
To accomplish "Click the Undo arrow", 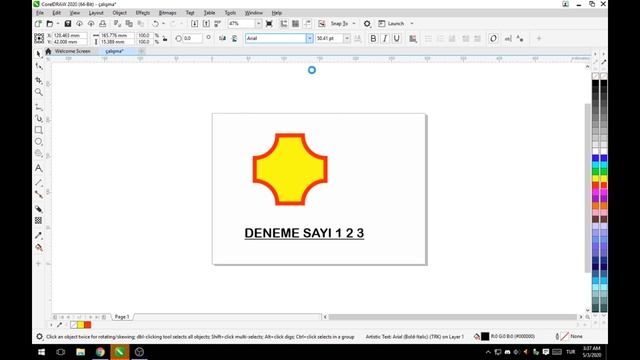I will [155, 24].
